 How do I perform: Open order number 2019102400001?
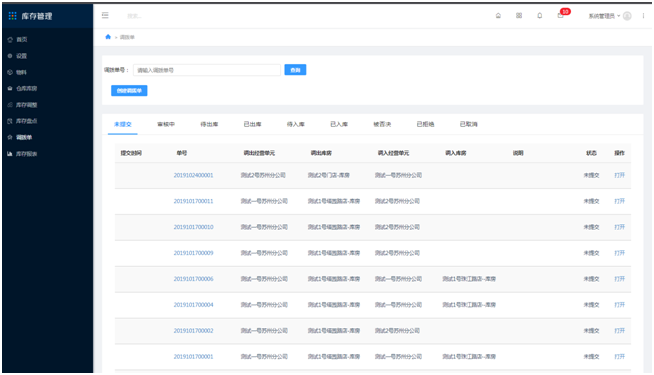pos(194,175)
